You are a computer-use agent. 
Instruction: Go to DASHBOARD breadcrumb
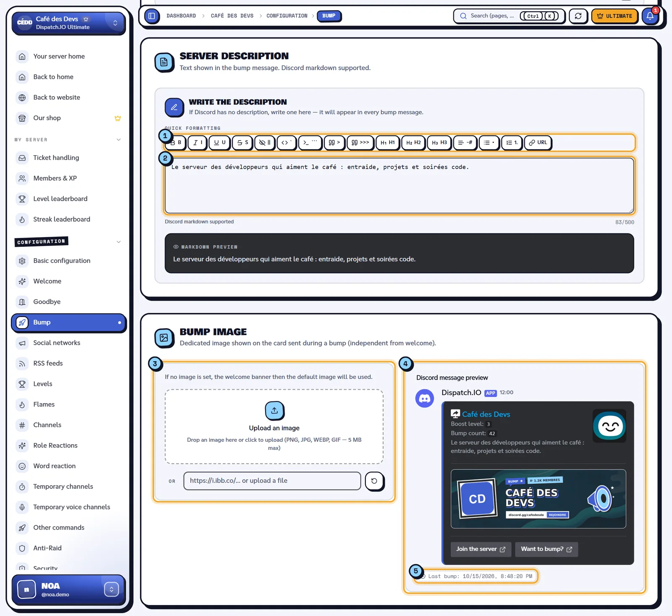tap(181, 16)
